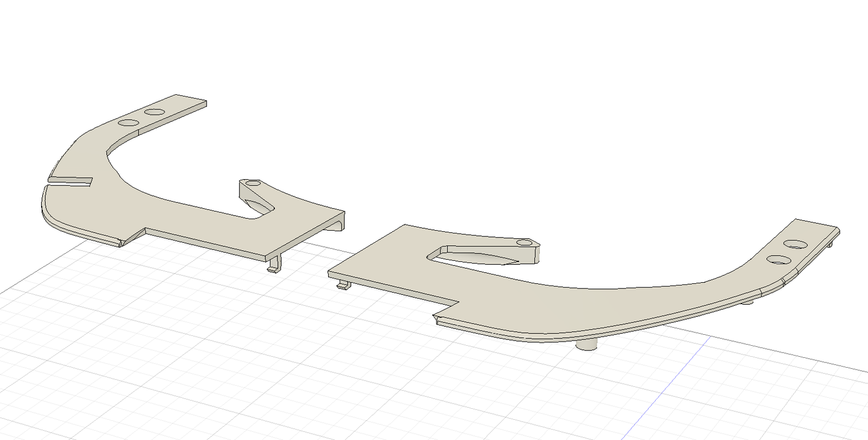Pick the raised boss hole on left part
This screenshot has width=868, height=440.
coord(252,183)
